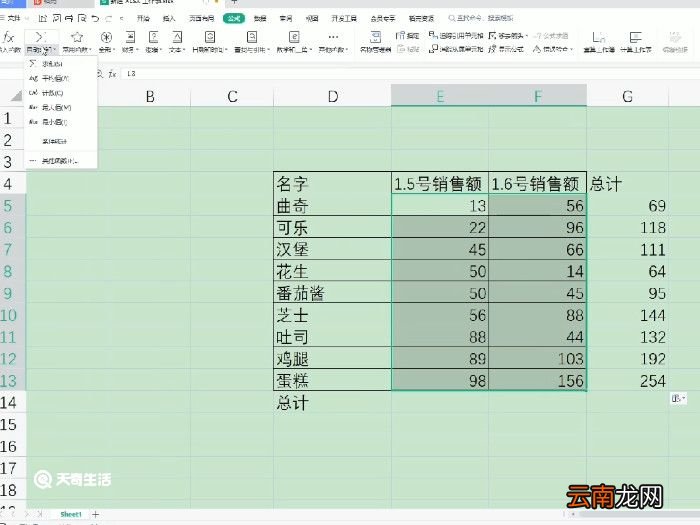Click the Date and Time functions icon
The image size is (700, 525).
click(x=209, y=37)
